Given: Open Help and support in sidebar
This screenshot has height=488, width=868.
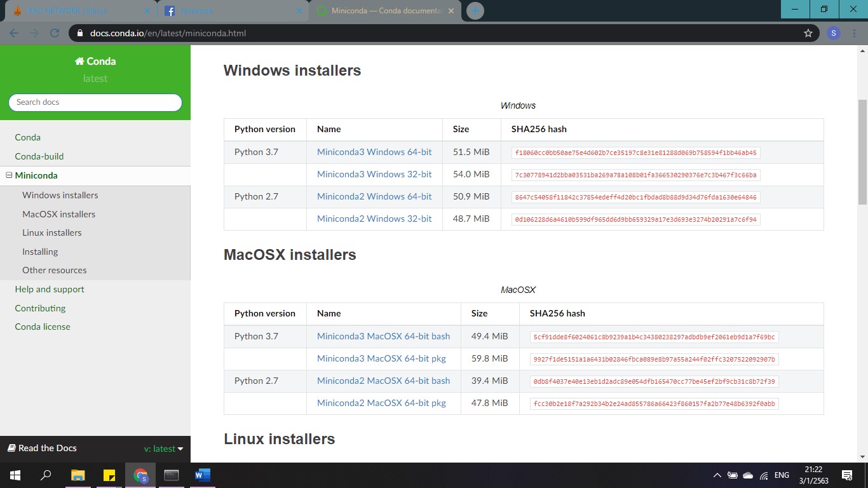Looking at the screenshot, I should [50, 289].
